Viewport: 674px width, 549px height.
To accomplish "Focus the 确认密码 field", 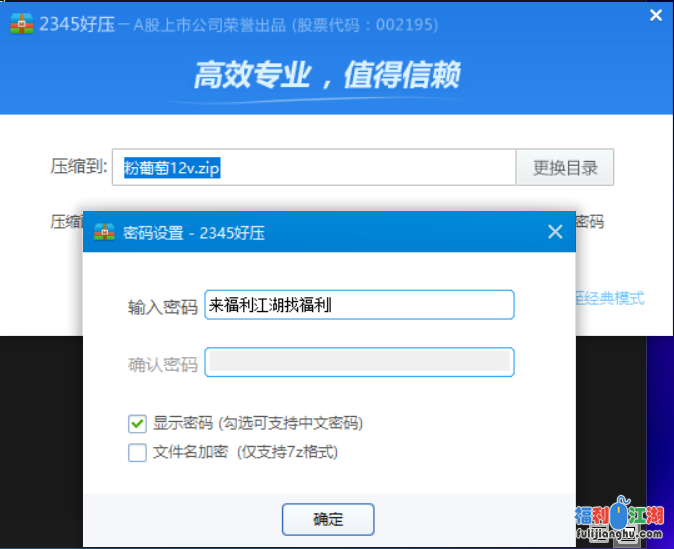I will click(x=358, y=362).
